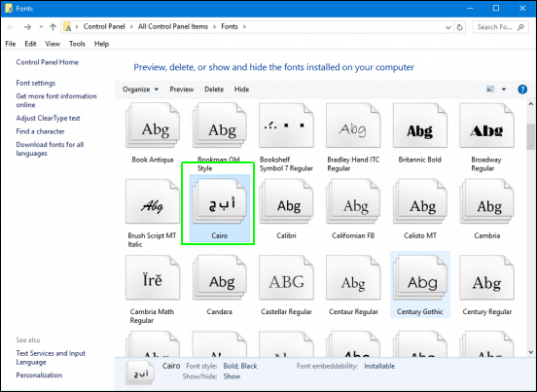Click the refresh button in address bar

[x=459, y=27]
